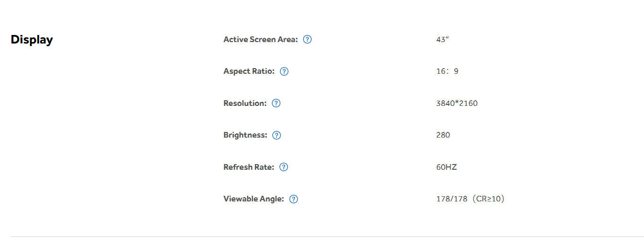
Task: Click the help icon beside Active Screen Area
Action: click(x=307, y=39)
